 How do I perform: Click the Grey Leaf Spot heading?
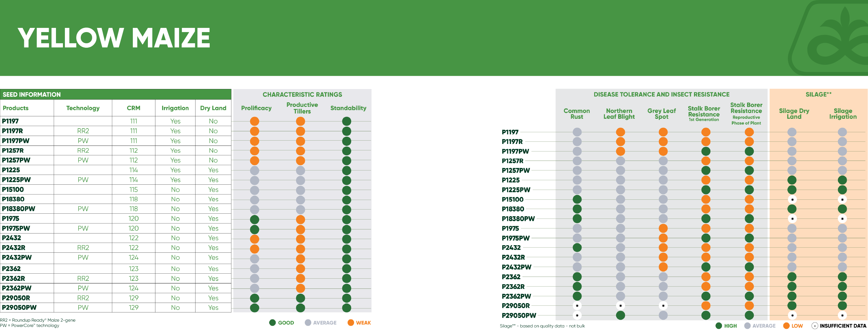click(x=661, y=114)
